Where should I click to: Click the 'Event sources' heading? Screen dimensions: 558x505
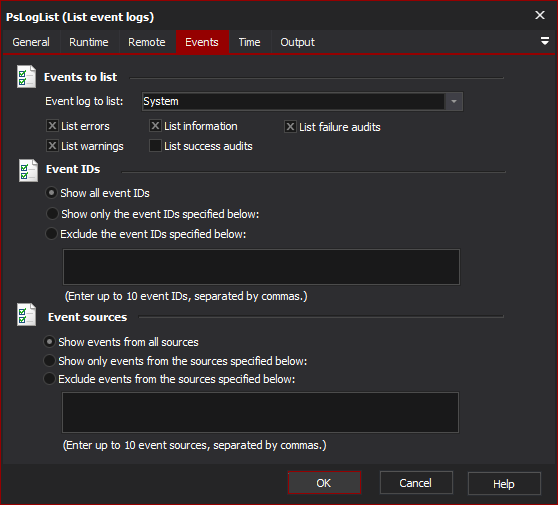[88, 317]
